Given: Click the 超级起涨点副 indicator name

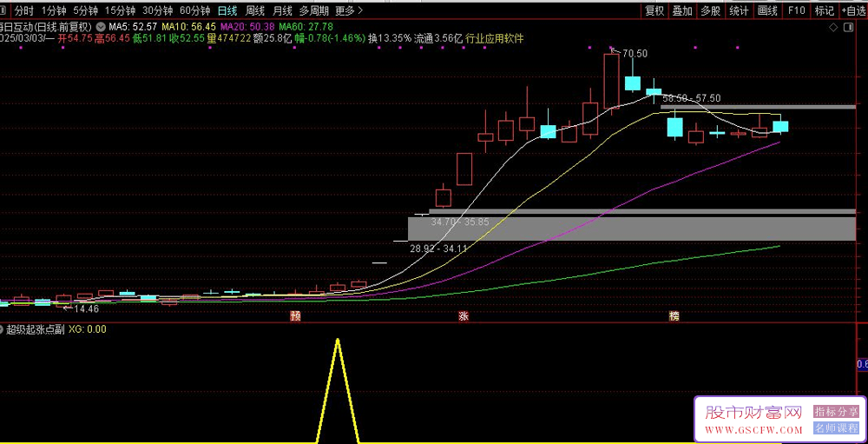Looking at the screenshot, I should coord(36,329).
